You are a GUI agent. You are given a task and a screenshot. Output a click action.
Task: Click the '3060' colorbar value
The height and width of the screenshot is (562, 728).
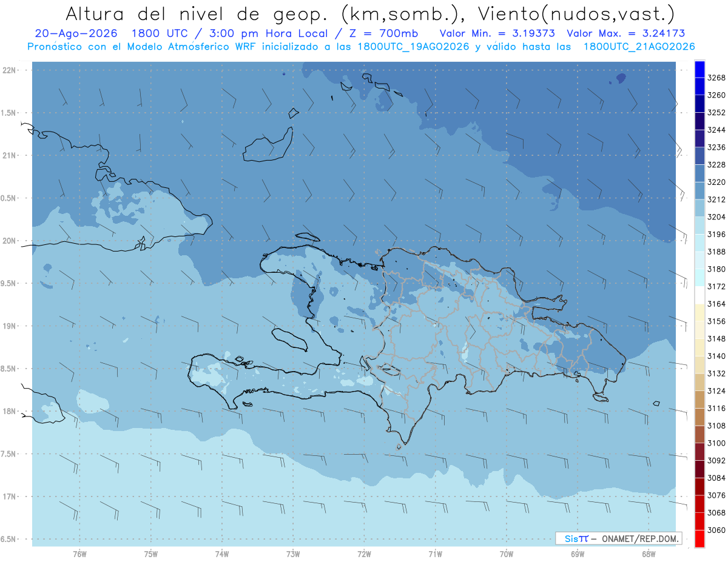pos(716,530)
